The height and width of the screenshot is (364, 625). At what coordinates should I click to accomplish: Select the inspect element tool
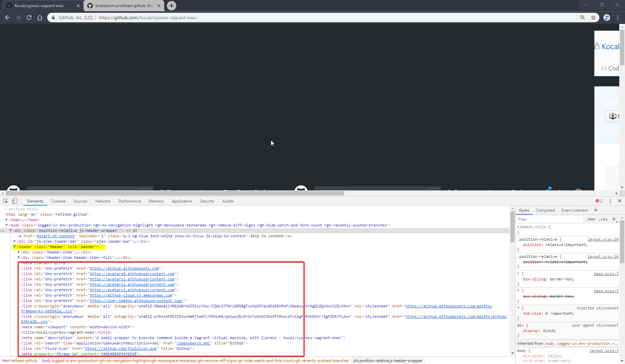point(5,201)
